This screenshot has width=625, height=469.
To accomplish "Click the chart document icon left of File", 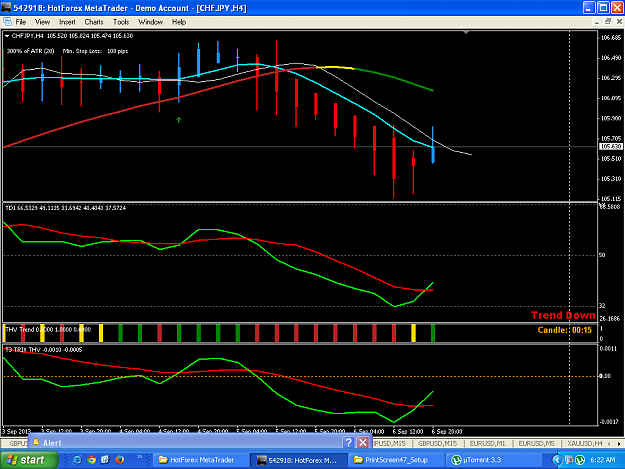I will (7, 22).
